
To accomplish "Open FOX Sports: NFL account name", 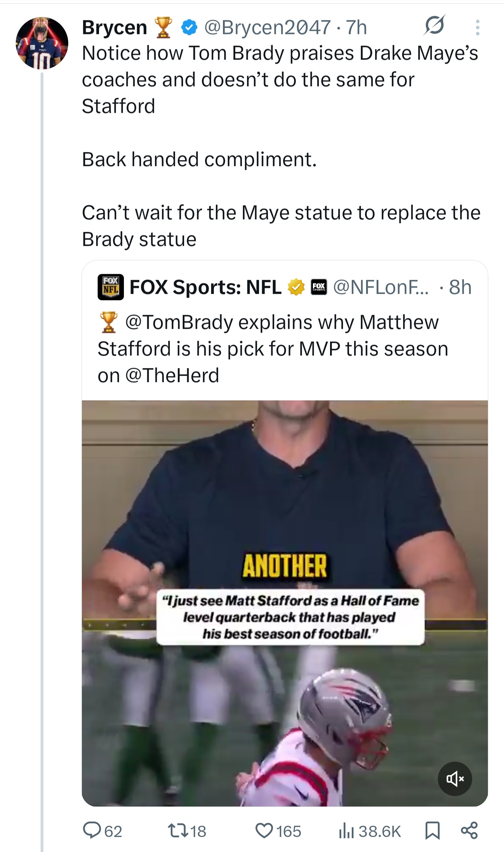I will point(205,287).
